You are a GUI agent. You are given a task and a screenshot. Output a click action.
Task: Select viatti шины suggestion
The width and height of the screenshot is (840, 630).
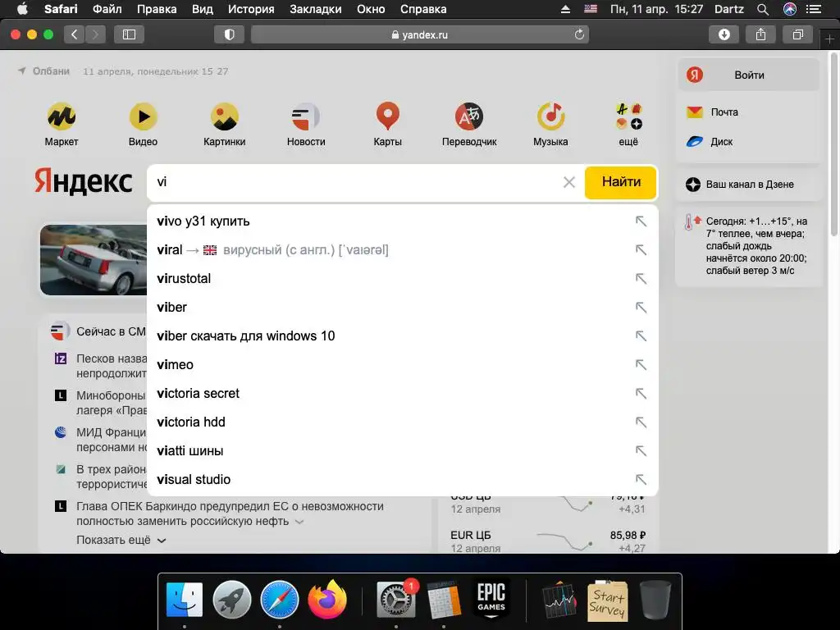(x=402, y=450)
